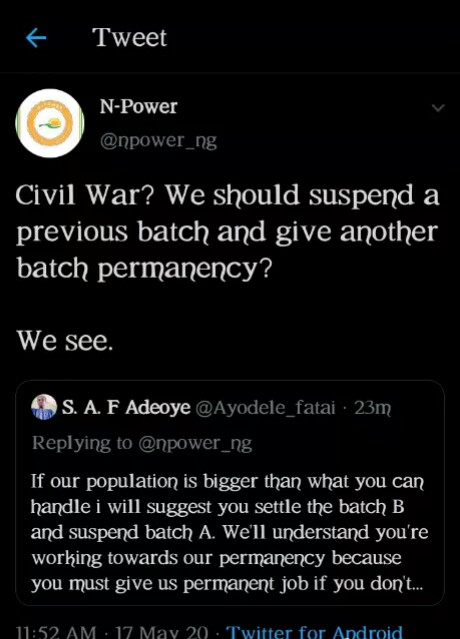Select the 11:52 AM tweet time

[57, 632]
